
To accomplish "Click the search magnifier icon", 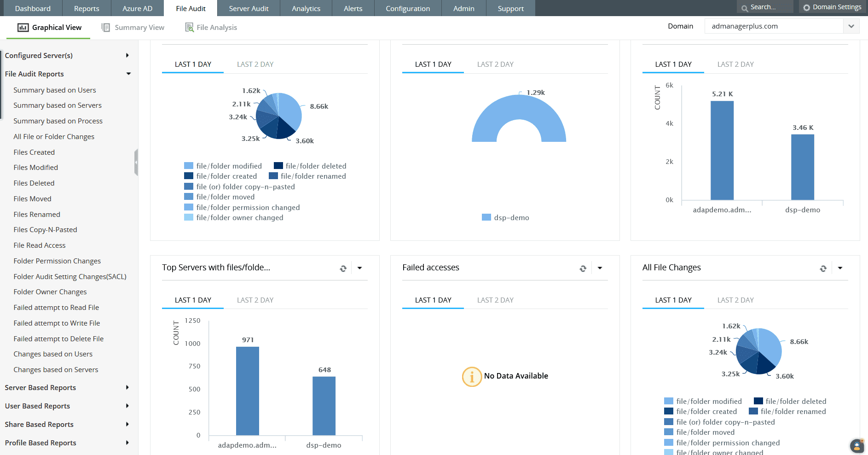I will point(745,7).
